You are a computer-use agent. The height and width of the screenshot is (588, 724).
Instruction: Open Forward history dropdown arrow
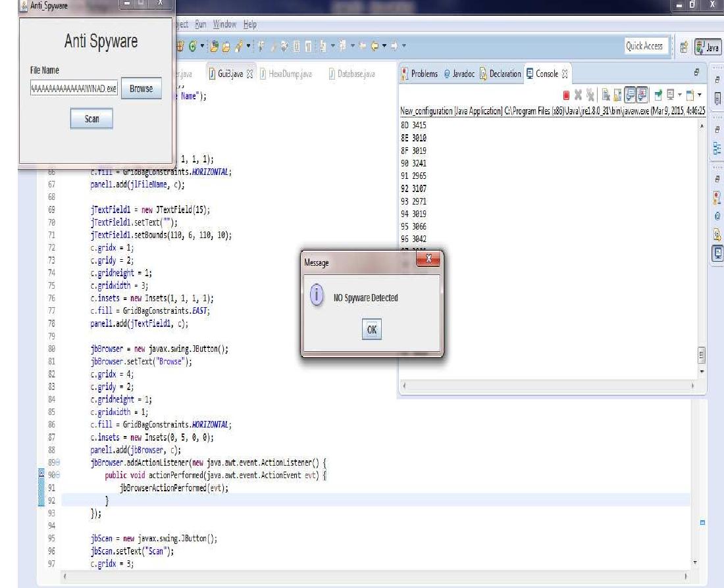tap(403, 45)
